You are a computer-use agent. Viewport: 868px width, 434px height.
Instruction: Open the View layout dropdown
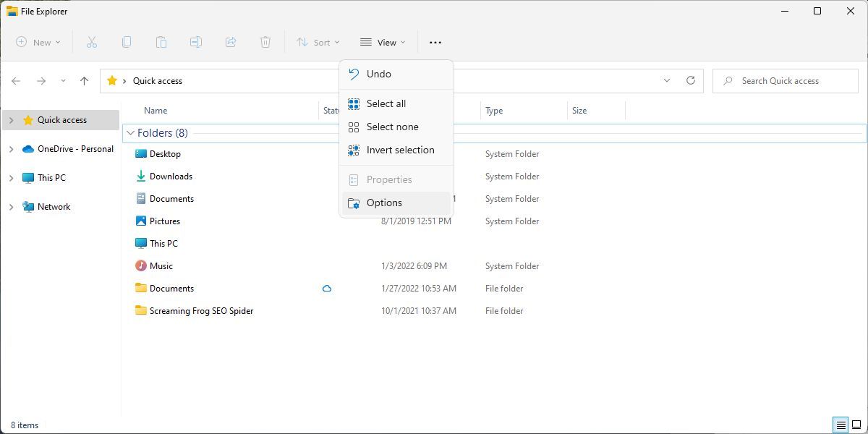pos(382,42)
